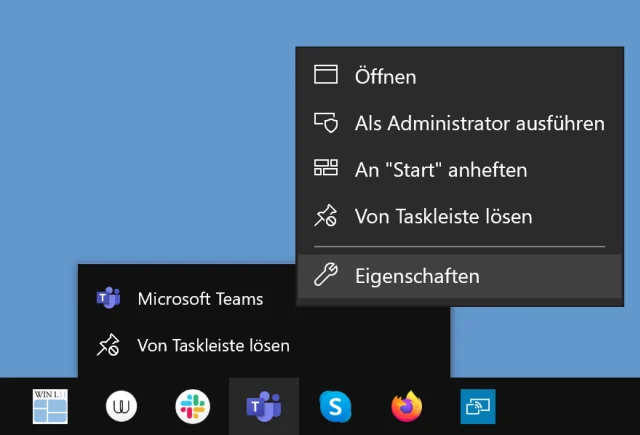Launch Firefox from the taskbar
This screenshot has width=640, height=435.
(x=407, y=406)
